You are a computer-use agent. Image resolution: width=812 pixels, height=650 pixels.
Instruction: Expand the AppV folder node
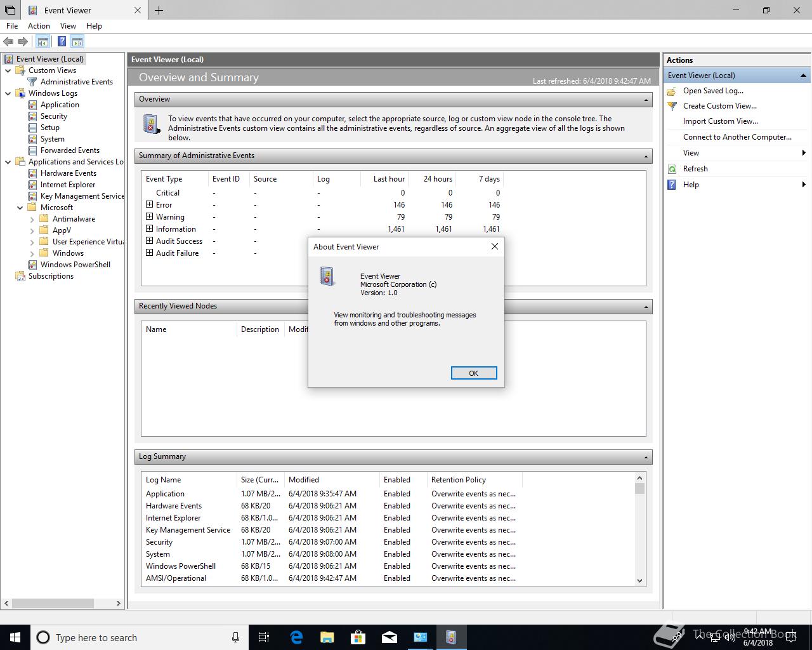click(32, 230)
